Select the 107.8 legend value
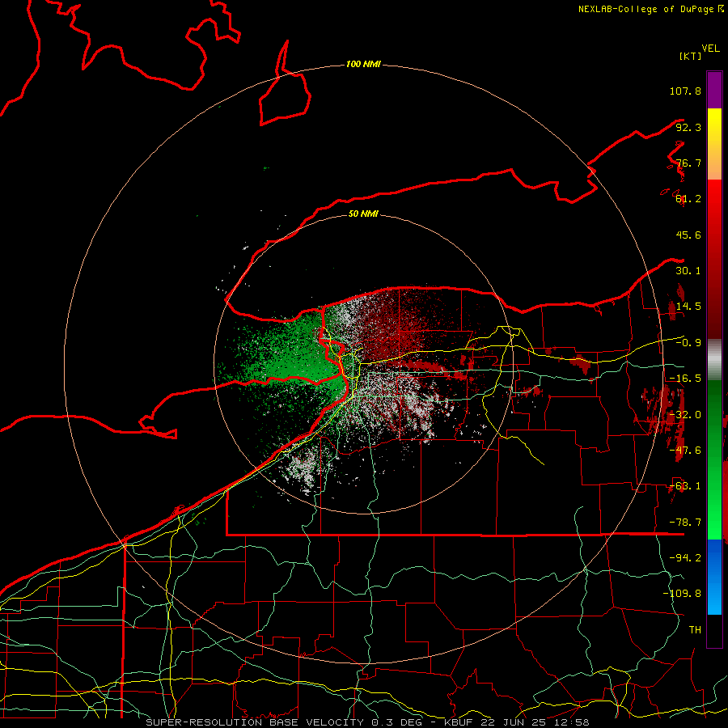 tap(685, 91)
